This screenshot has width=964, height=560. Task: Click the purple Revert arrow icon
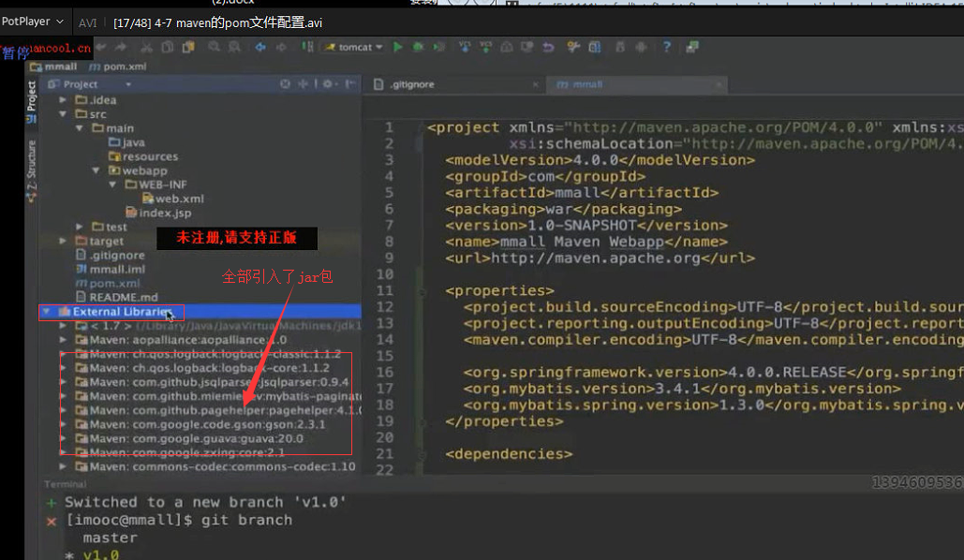548,47
